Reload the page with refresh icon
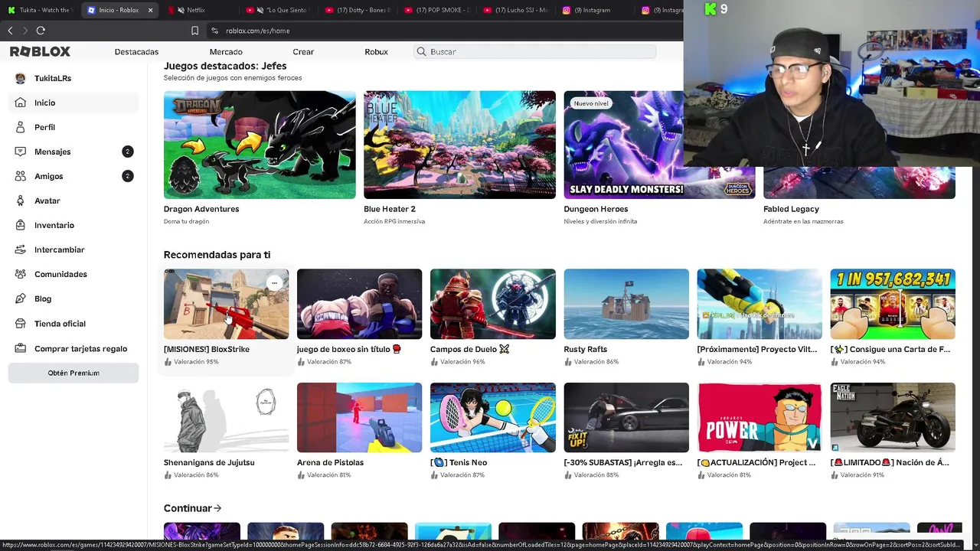This screenshot has width=980, height=551. pyautogui.click(x=41, y=31)
